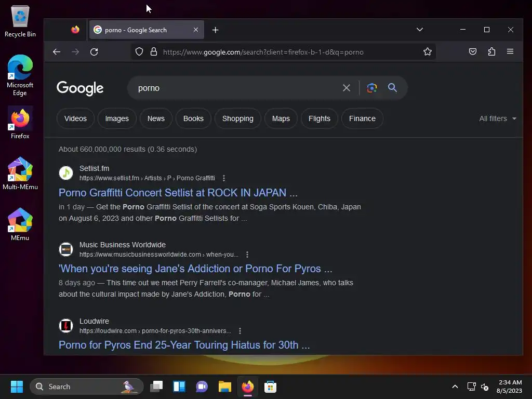Search by image with Google Lens icon
The image size is (532, 399).
click(x=372, y=88)
